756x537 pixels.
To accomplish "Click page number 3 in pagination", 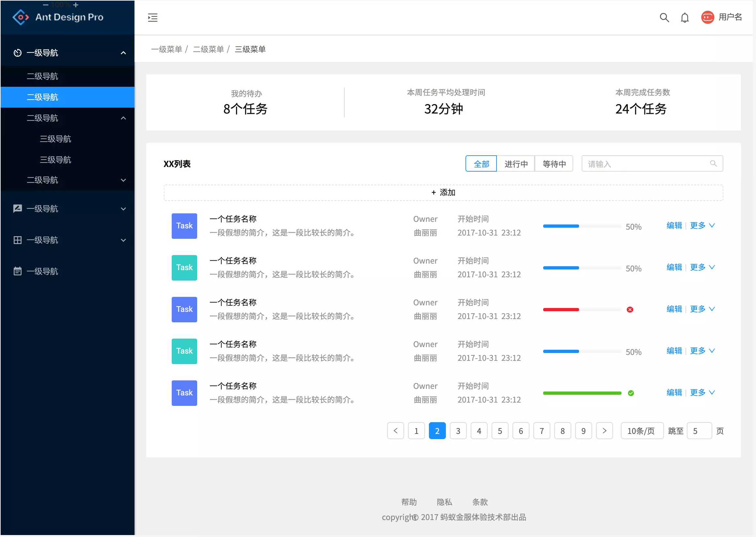I will pyautogui.click(x=458, y=431).
